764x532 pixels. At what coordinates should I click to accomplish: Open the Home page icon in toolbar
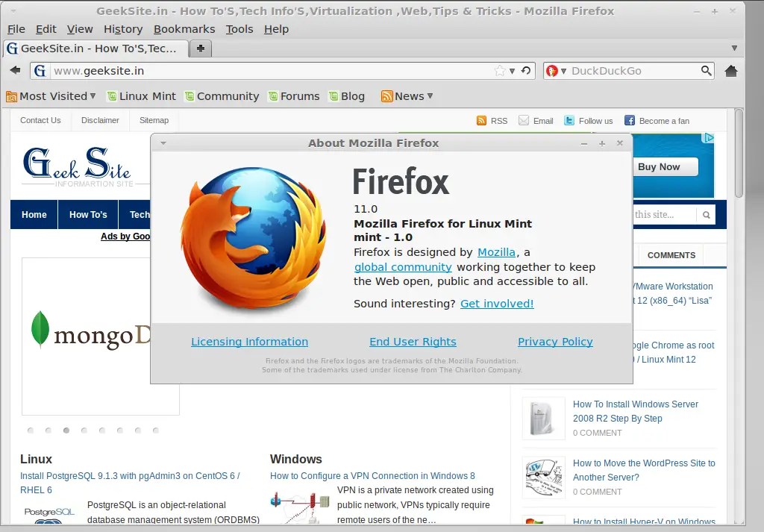731,71
